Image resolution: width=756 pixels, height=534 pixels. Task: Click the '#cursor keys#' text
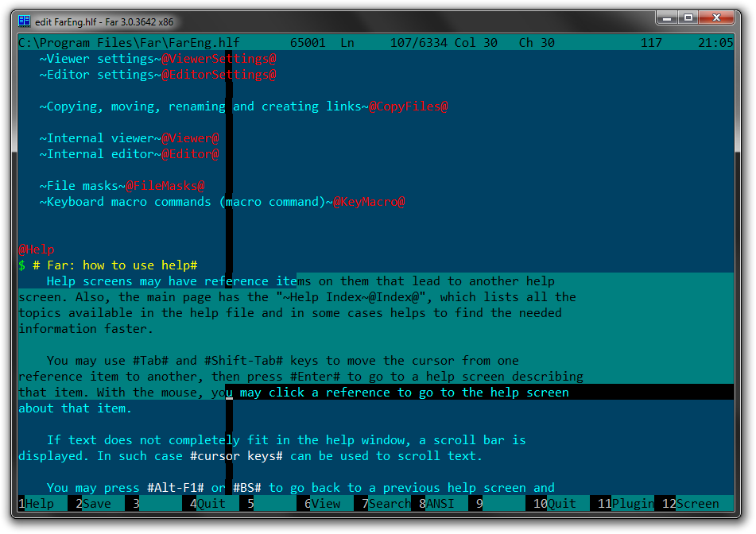tap(236, 456)
